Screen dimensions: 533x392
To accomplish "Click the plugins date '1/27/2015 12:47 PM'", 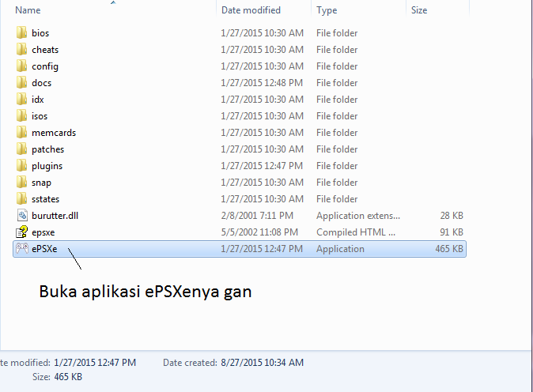I will coord(262,166).
